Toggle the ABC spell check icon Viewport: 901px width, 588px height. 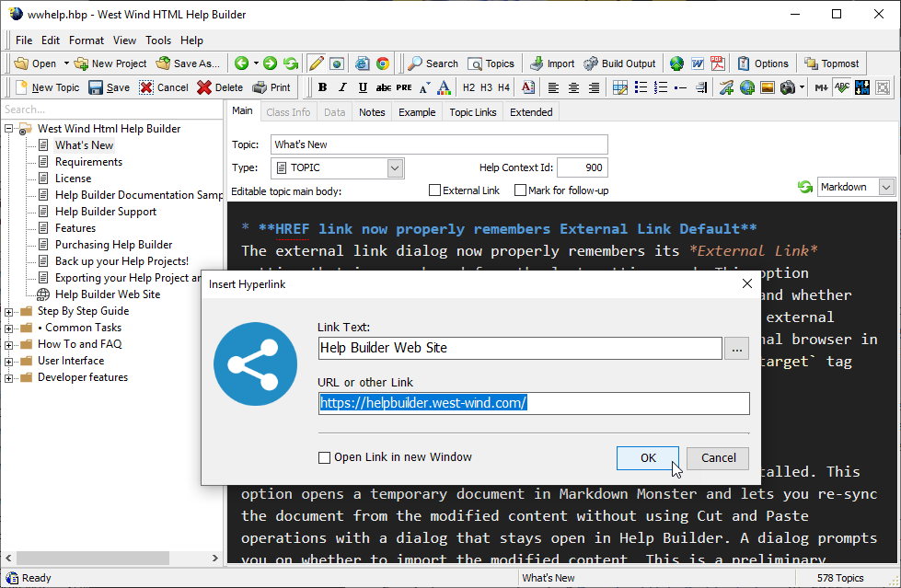point(842,87)
